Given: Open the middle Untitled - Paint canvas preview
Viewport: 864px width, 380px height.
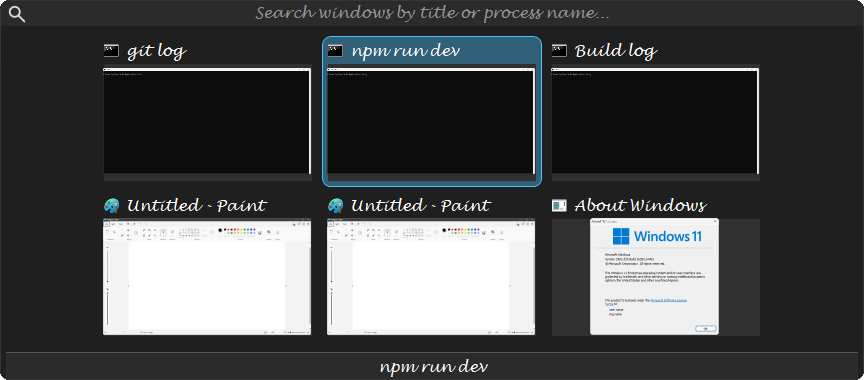Looking at the screenshot, I should point(431,277).
